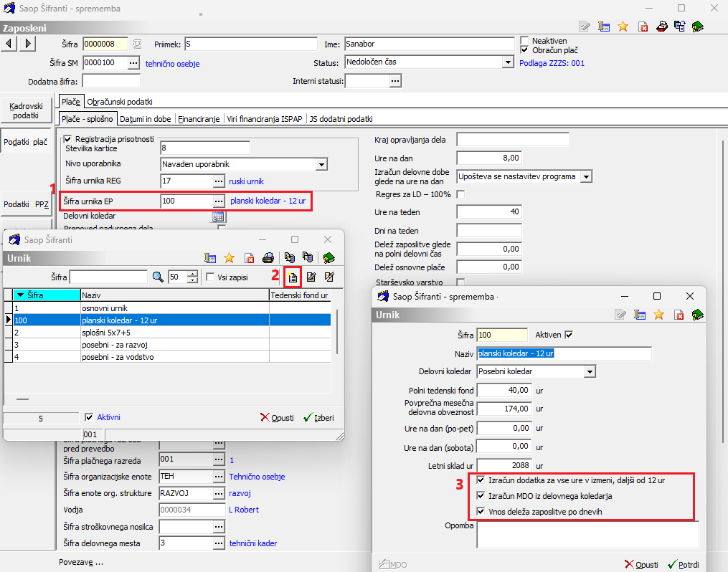The image size is (728, 572).
Task: Click Povezave ... button
Action: click(81, 562)
